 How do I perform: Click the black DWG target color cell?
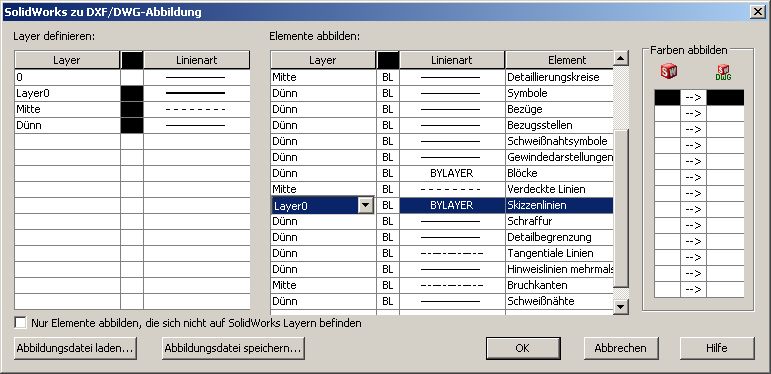coord(725,97)
